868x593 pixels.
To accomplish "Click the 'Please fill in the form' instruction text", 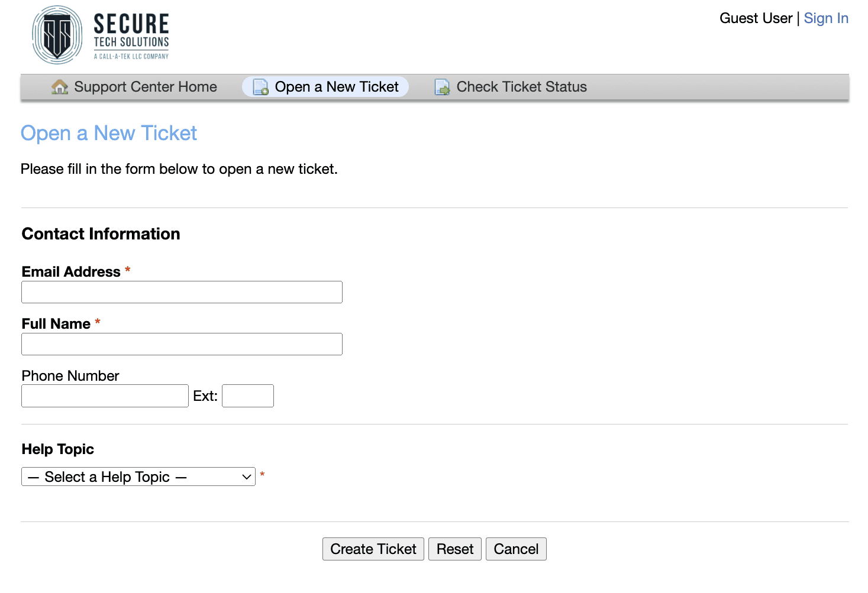I will (x=179, y=169).
